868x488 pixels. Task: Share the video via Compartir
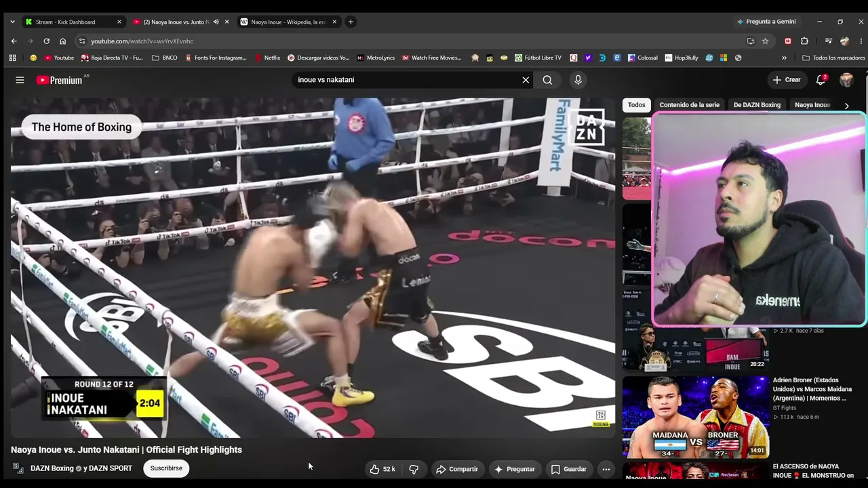point(457,469)
